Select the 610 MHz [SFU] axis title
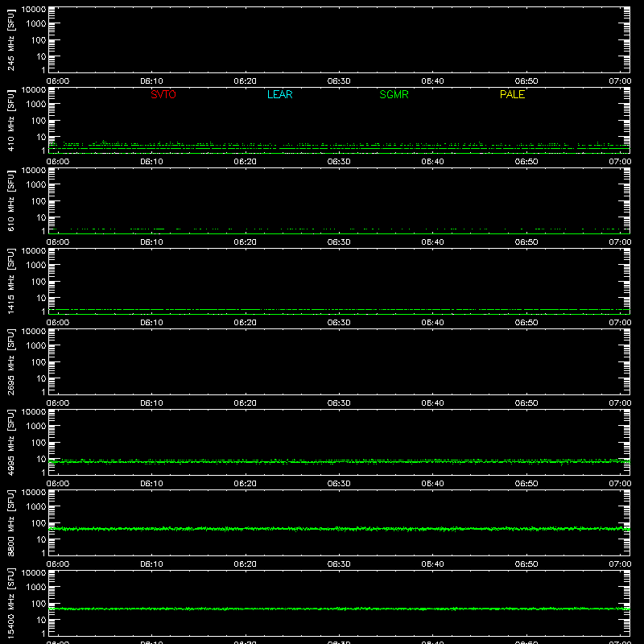This screenshot has height=644, width=644. pyautogui.click(x=10, y=200)
